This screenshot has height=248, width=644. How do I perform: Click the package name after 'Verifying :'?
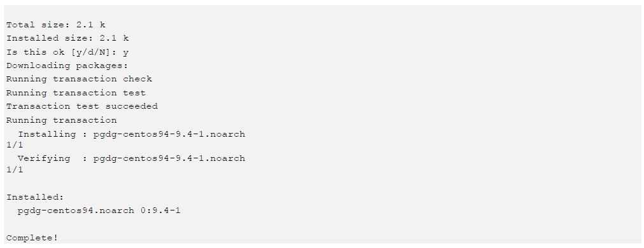pos(169,158)
